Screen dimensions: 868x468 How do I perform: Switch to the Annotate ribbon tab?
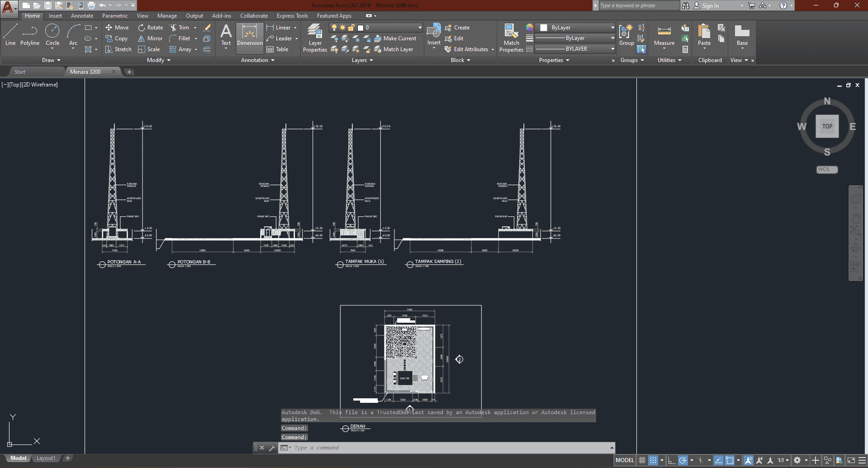pos(82,16)
